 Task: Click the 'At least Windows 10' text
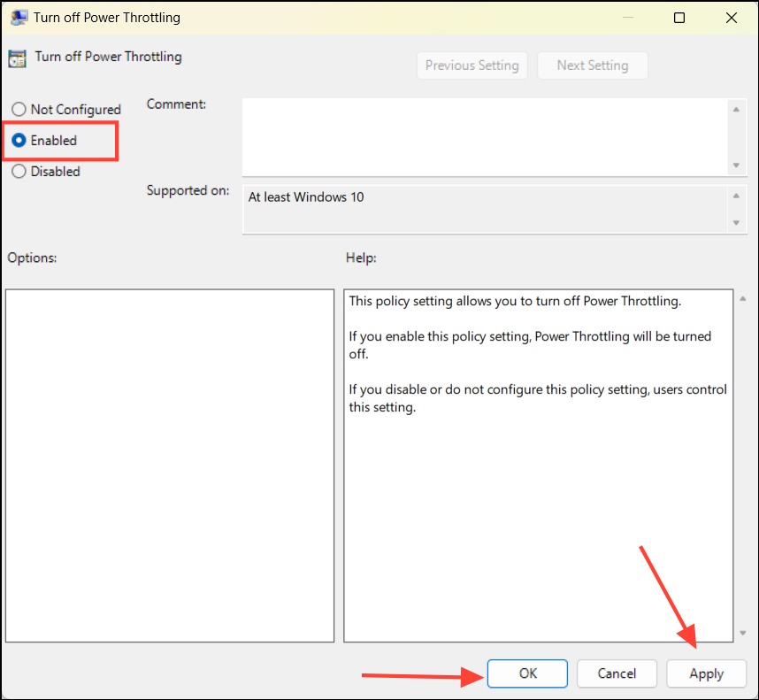coord(306,197)
